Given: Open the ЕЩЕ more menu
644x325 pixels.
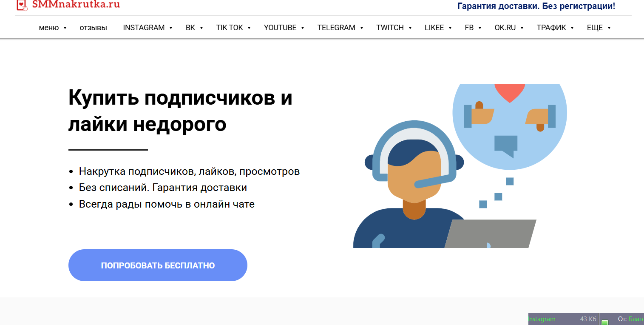Looking at the screenshot, I should (x=599, y=28).
